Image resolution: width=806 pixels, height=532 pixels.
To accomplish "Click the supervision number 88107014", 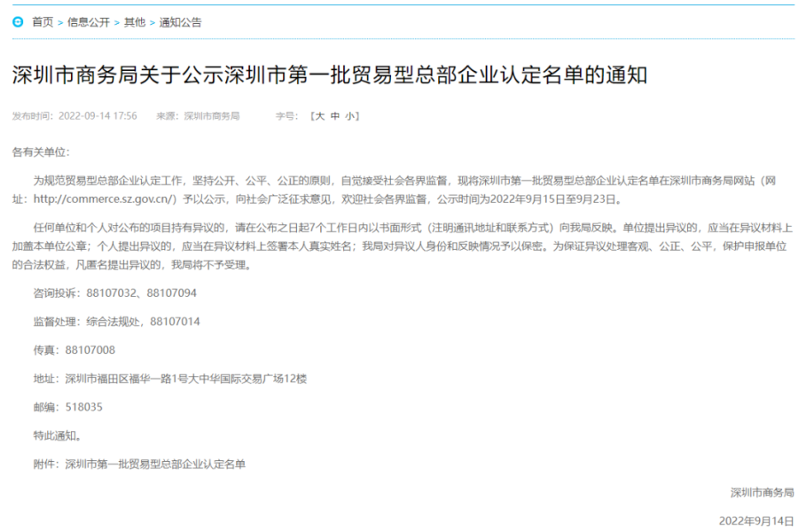I will (175, 322).
